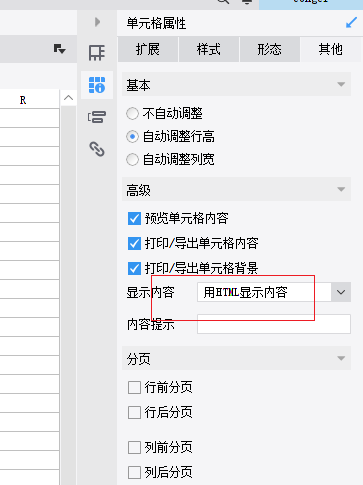The image size is (363, 485).
Task: Switch to the 样式 tab
Action: pyautogui.click(x=209, y=49)
